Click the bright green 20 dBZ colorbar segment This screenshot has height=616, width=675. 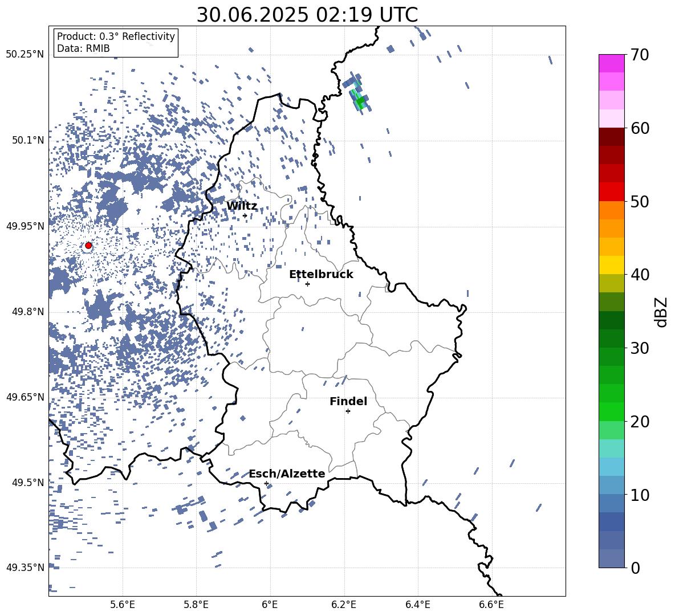611,411
